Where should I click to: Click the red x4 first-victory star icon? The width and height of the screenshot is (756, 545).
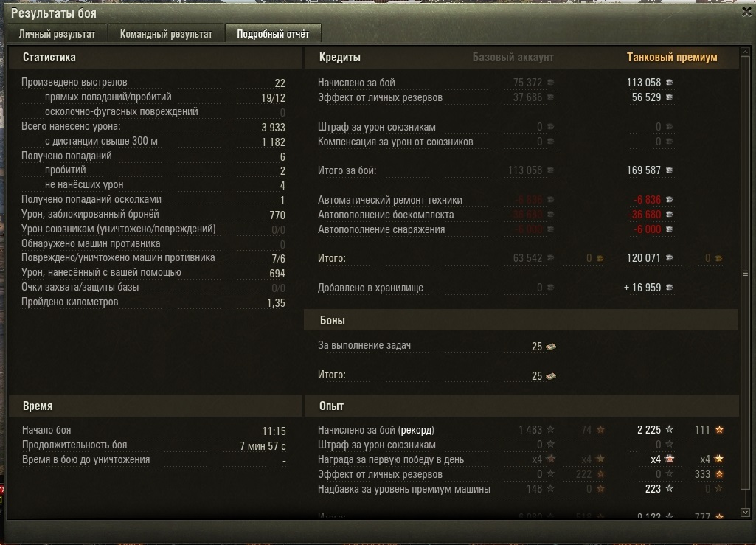point(669,459)
